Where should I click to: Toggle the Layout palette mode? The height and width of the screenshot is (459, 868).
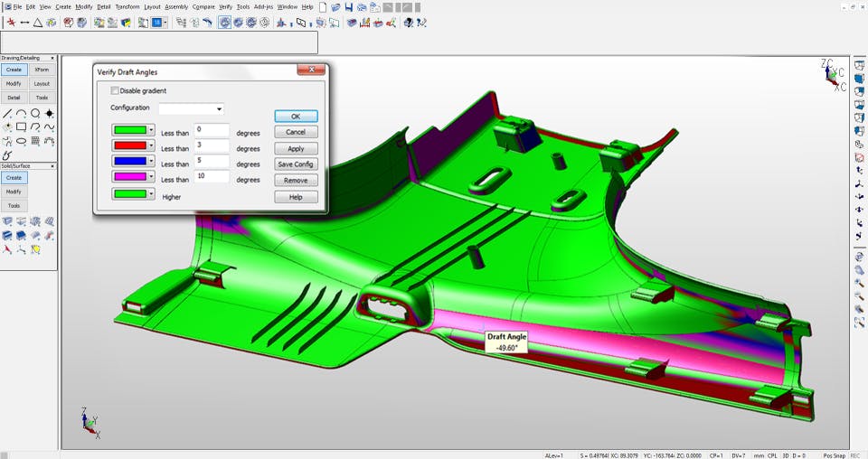[x=42, y=83]
